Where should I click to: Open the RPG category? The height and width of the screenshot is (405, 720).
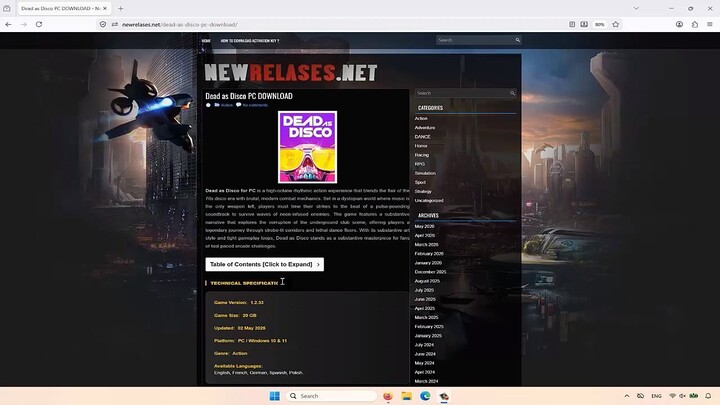(420, 164)
